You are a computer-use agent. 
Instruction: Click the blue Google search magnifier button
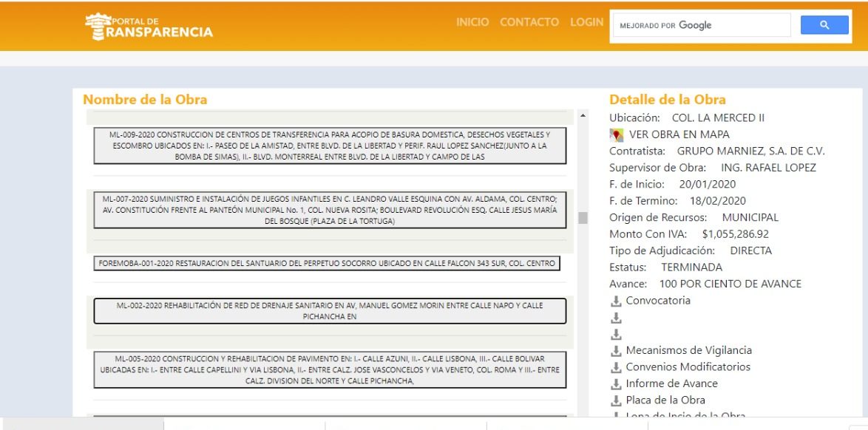824,25
